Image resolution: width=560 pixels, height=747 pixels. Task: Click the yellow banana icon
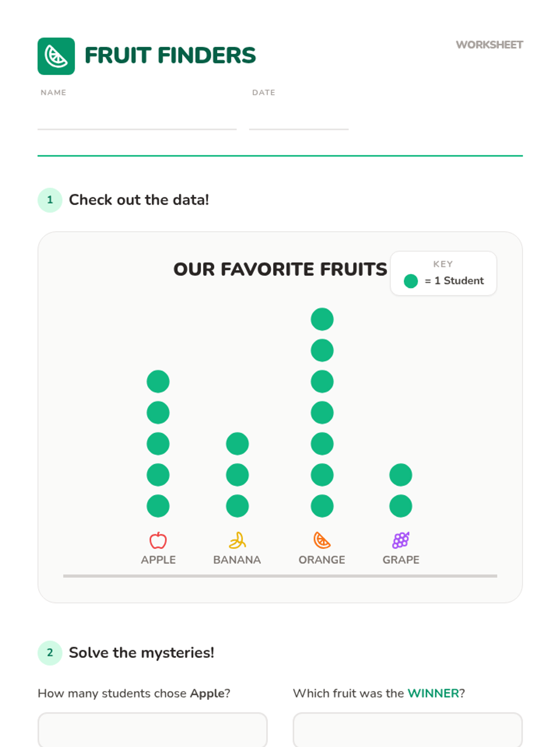click(237, 540)
